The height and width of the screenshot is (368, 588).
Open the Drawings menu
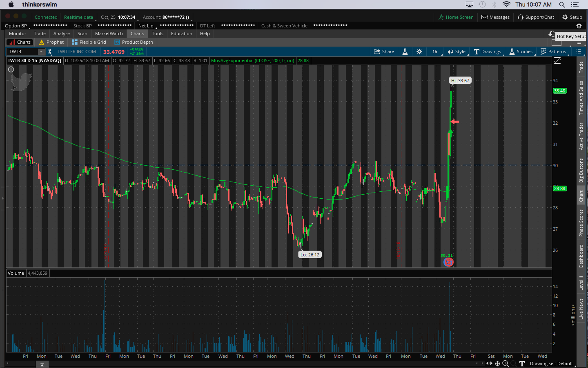click(488, 52)
